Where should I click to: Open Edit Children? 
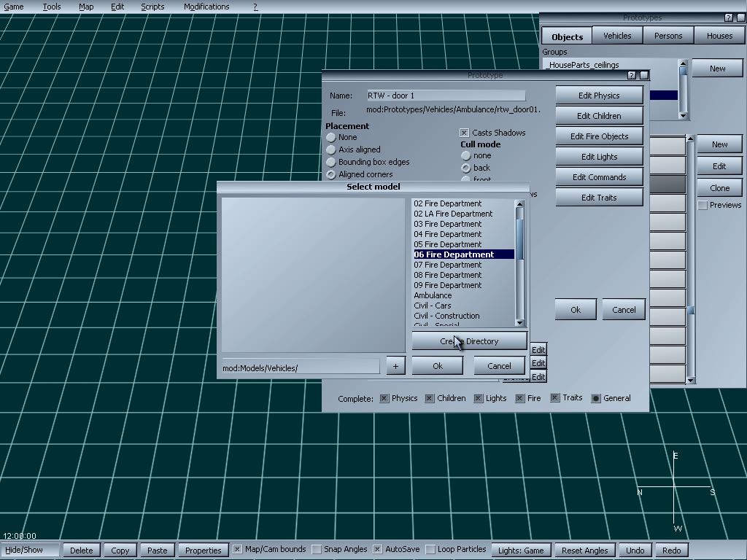599,116
